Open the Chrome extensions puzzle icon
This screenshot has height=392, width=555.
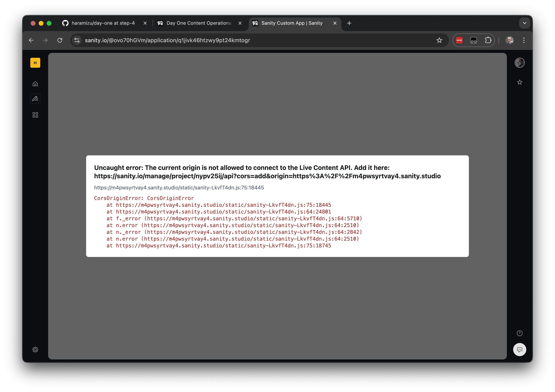488,40
